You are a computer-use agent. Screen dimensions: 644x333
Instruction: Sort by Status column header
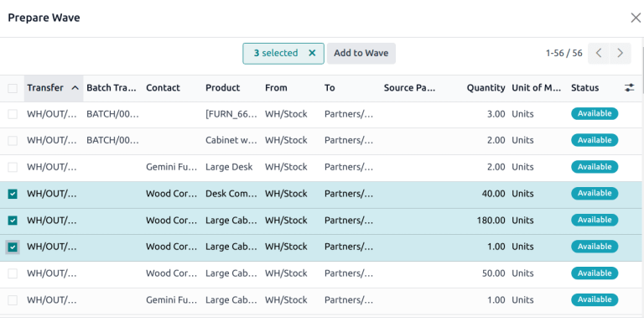coord(584,87)
